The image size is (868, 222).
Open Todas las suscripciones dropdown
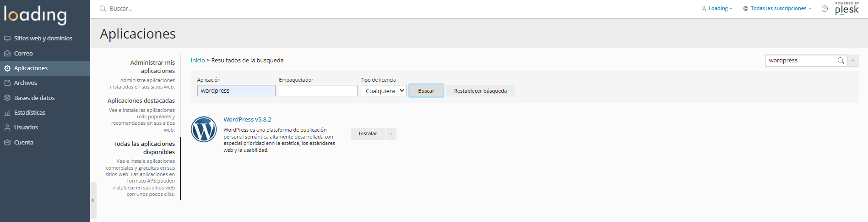[x=777, y=9]
